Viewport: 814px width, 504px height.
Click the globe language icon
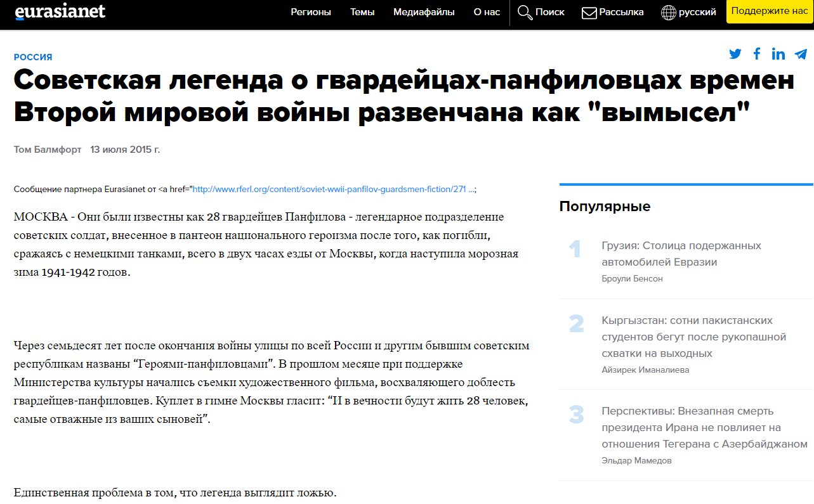pyautogui.click(x=668, y=12)
